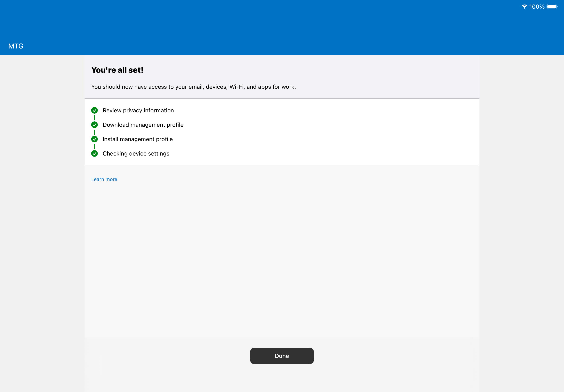Viewport: 564px width, 392px height.
Task: Expand the setup checklist panel
Action: [281, 132]
